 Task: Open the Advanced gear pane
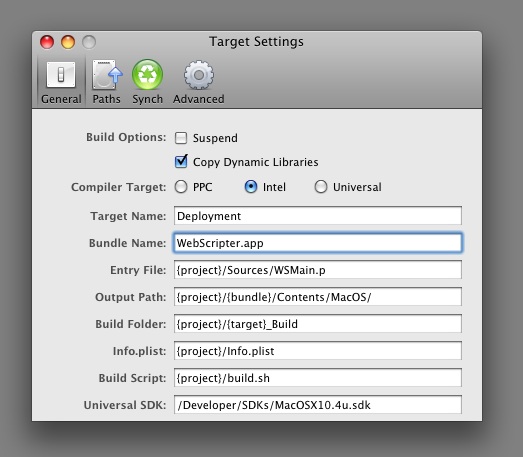pyautogui.click(x=199, y=82)
